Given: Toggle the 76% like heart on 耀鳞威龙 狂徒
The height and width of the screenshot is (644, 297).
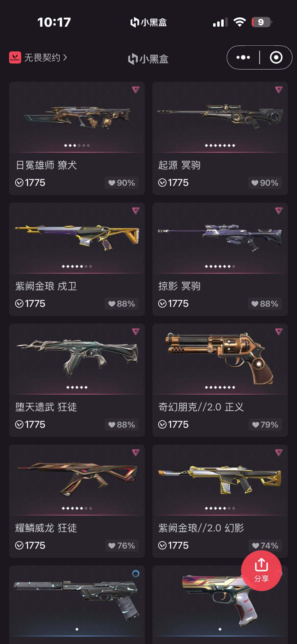Looking at the screenshot, I should [112, 546].
